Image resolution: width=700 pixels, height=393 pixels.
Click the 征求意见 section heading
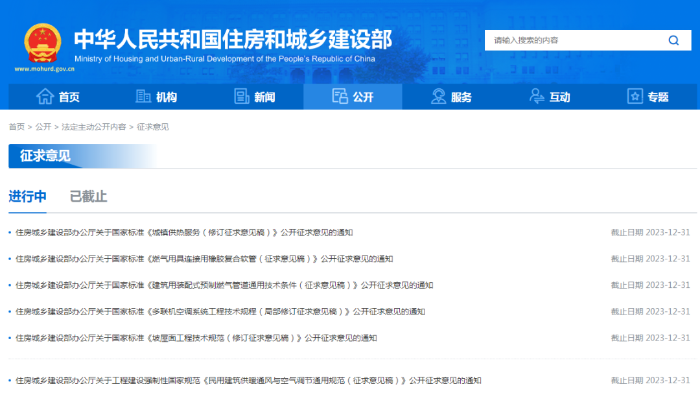tap(45, 156)
